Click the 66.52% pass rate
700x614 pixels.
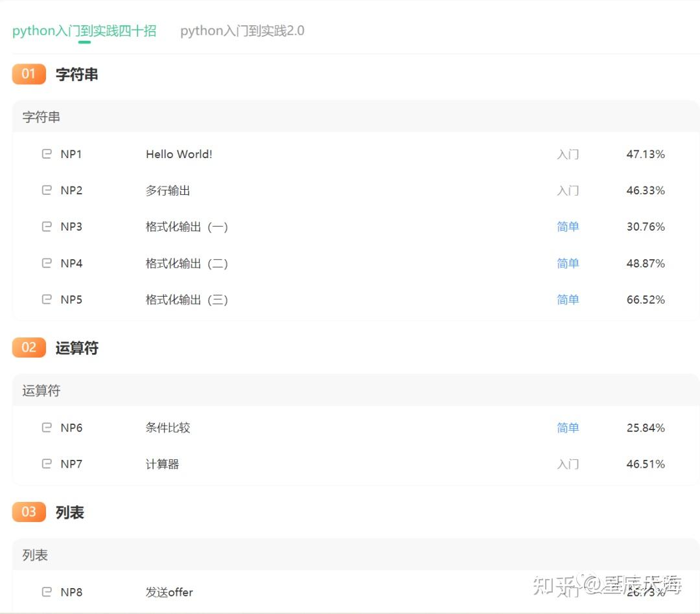coord(646,299)
